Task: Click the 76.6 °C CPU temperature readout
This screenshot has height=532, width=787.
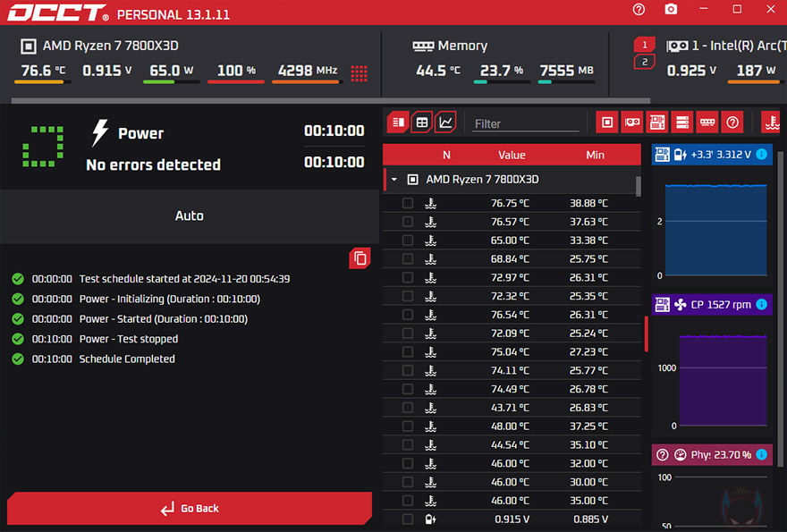Action: (43, 71)
